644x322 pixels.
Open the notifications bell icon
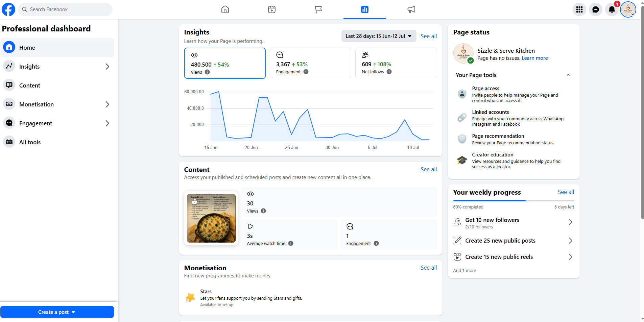click(612, 9)
